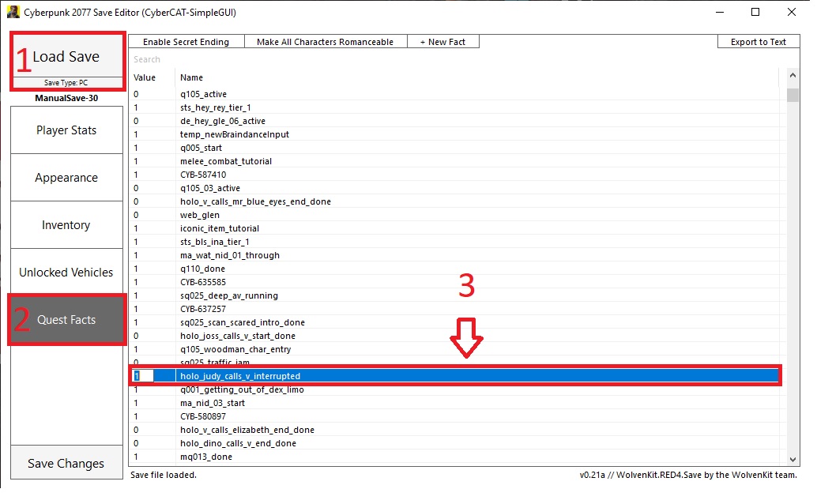Minimize the Save Editor window

pyautogui.click(x=720, y=12)
